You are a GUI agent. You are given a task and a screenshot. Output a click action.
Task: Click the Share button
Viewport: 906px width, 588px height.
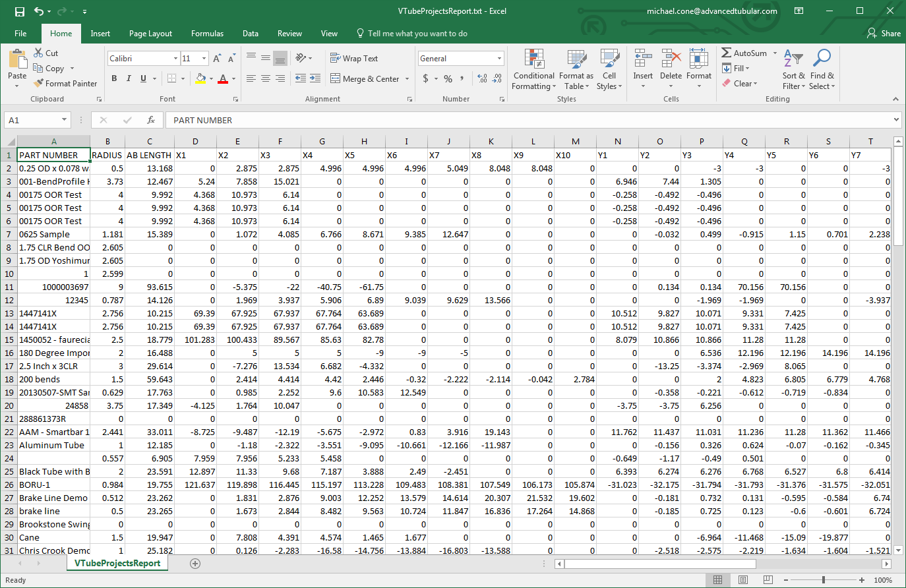tap(884, 34)
